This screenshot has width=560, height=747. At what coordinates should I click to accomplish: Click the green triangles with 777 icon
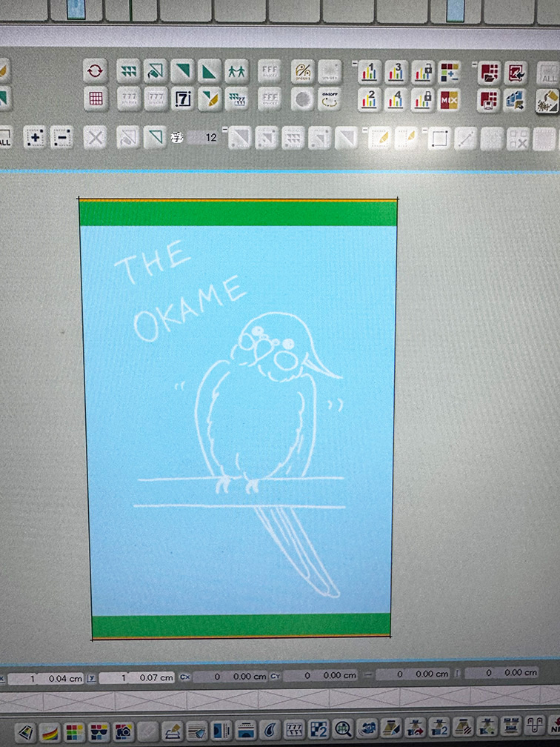click(236, 99)
